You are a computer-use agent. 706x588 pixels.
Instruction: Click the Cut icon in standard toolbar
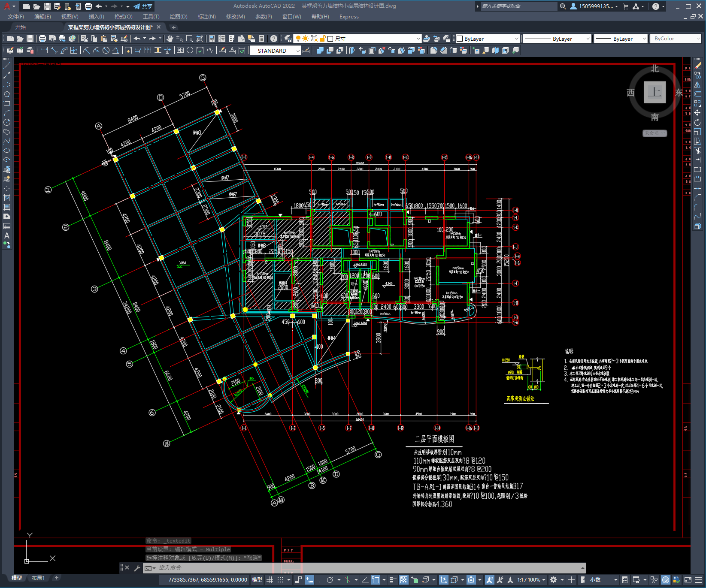[85, 39]
